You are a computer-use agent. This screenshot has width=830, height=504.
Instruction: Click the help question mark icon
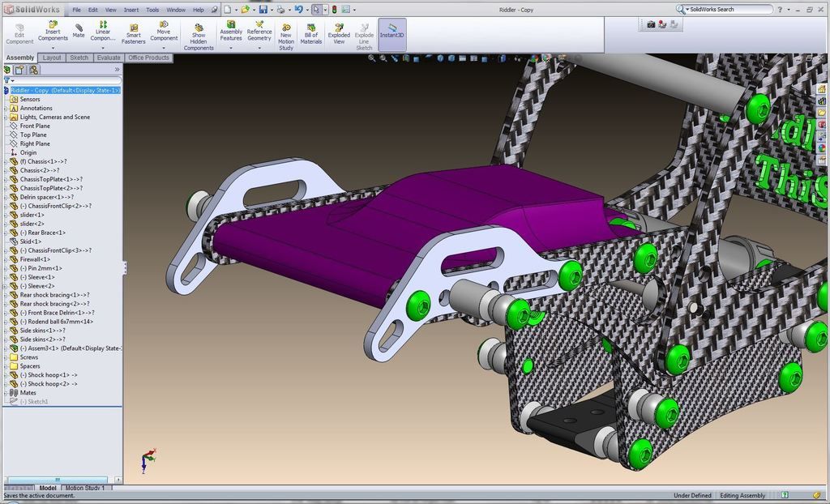tap(780, 10)
